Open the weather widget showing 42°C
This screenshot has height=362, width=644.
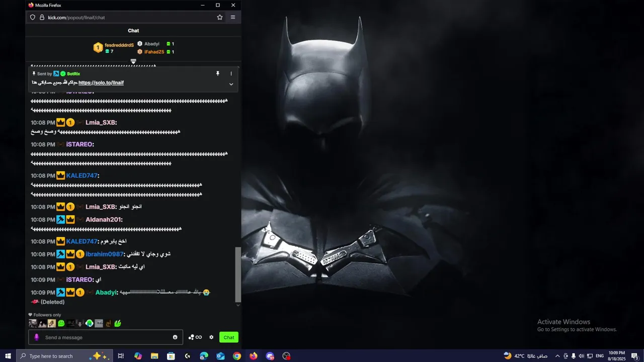pos(525,356)
